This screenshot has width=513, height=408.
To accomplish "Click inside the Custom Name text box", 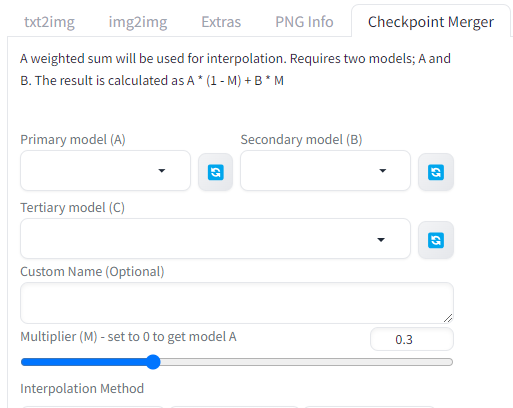I will [x=237, y=303].
